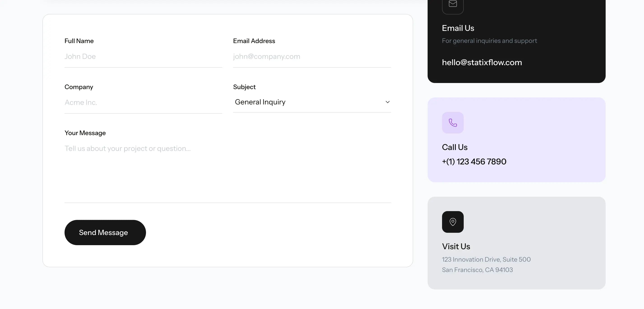Click the Subject field label
644x309 pixels.
click(x=244, y=87)
